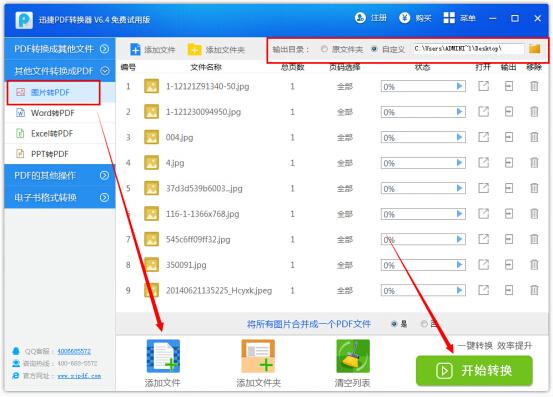The width and height of the screenshot is (553, 397).
Task: Open output folder for 1-121230094950.jpg row
Action: point(509,112)
